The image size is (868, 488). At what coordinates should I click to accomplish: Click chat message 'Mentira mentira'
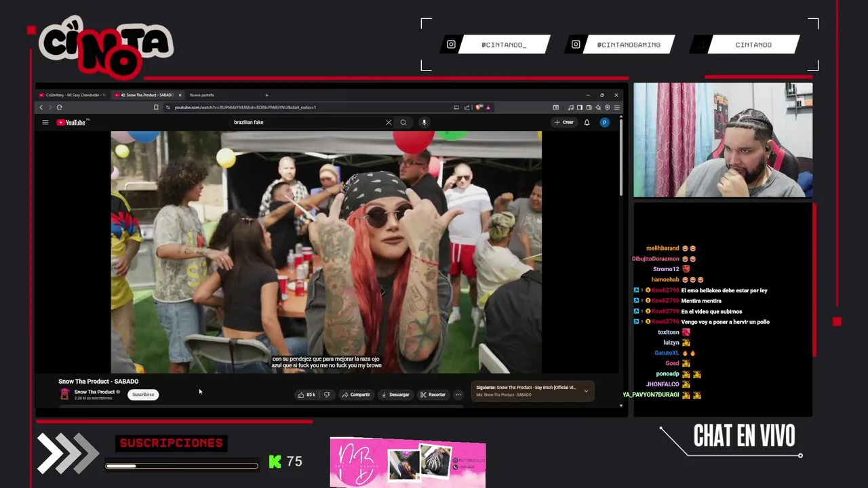click(x=701, y=301)
